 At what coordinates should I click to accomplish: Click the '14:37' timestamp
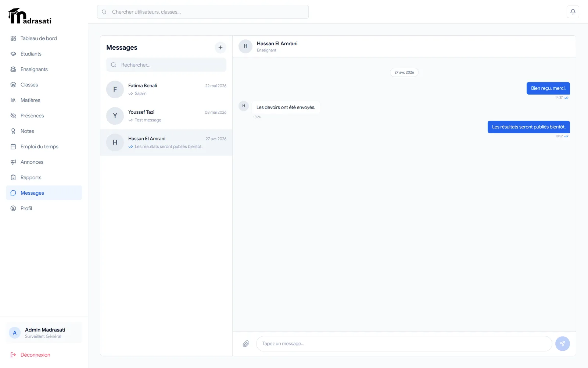559,98
